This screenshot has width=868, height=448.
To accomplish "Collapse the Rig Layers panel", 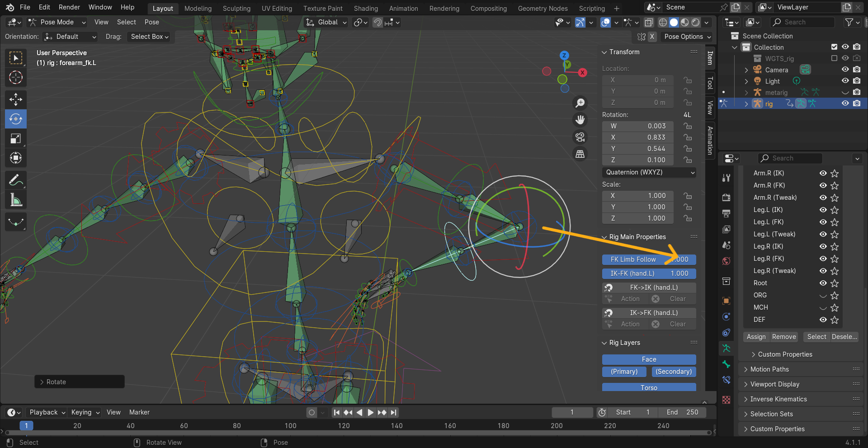I will (624, 343).
